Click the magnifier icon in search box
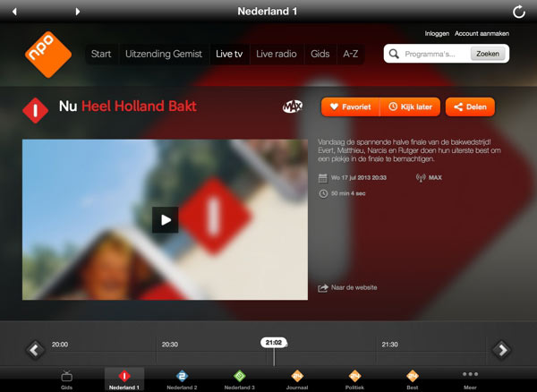 pyautogui.click(x=394, y=54)
